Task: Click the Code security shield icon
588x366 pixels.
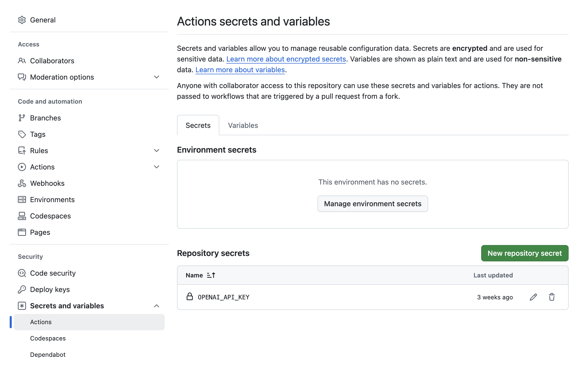Action: [22, 273]
